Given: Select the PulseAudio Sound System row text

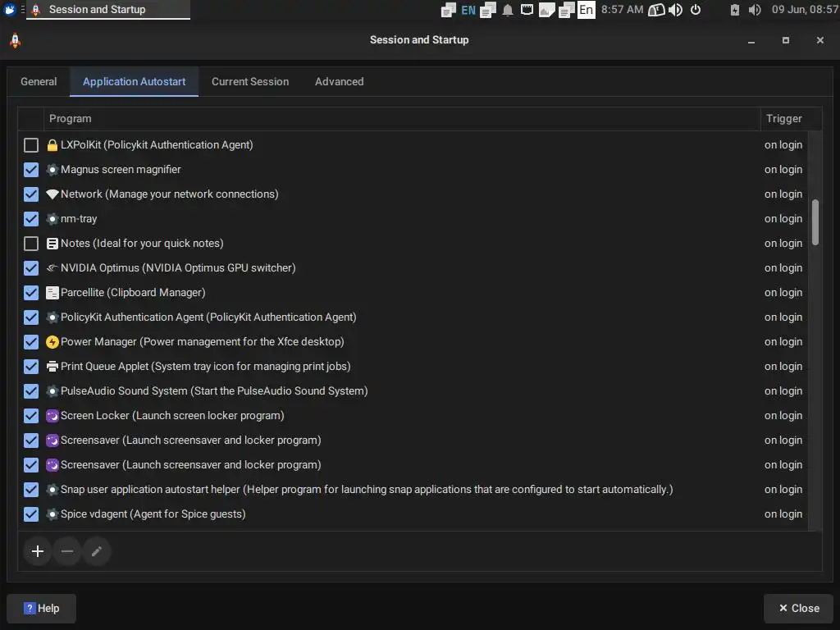Looking at the screenshot, I should point(214,391).
